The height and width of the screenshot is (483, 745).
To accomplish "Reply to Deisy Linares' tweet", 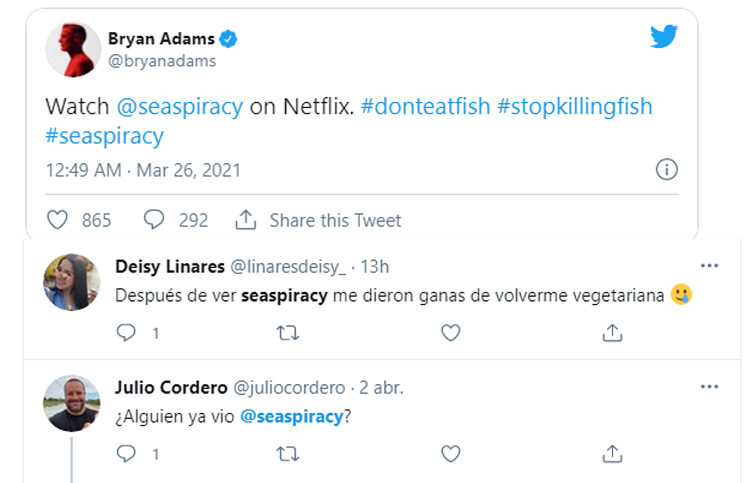I will coord(127,333).
